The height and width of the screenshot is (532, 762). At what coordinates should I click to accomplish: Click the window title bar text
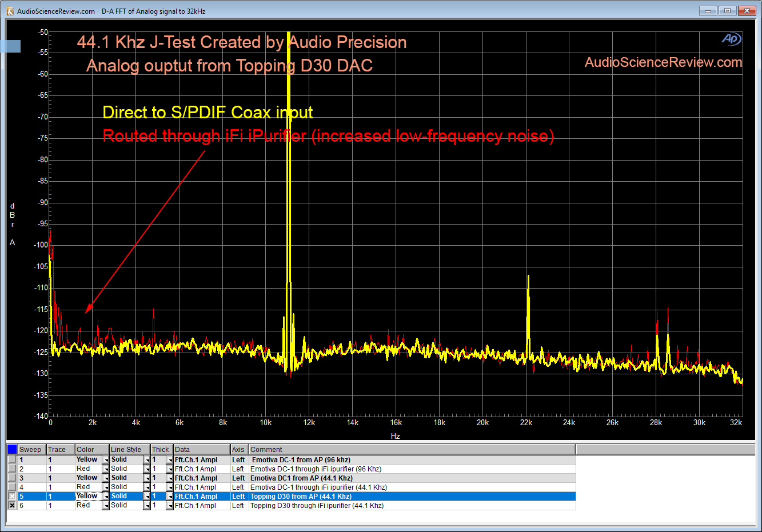coord(111,11)
